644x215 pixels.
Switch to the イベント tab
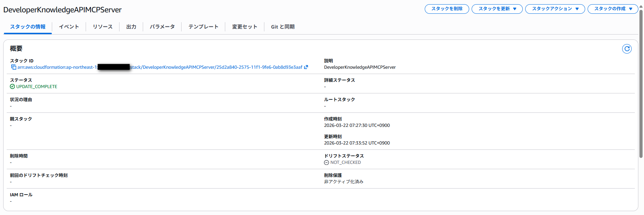(69, 27)
